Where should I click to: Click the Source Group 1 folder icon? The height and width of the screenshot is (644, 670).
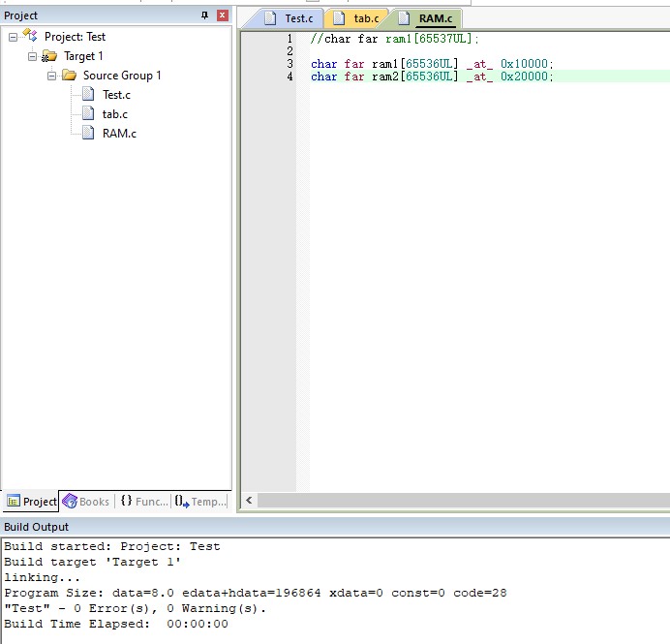(70, 76)
